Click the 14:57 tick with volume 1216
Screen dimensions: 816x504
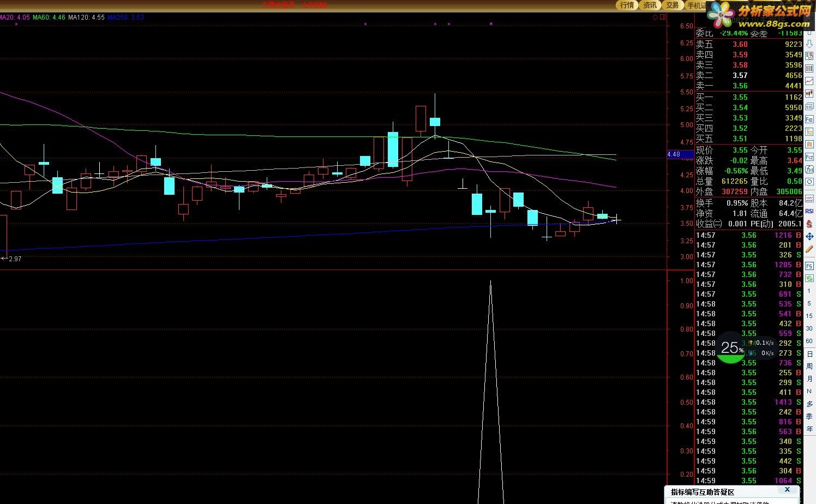749,235
